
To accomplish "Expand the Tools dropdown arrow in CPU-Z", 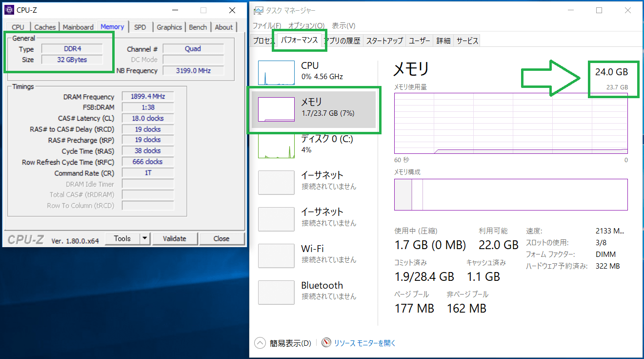I will click(x=145, y=238).
